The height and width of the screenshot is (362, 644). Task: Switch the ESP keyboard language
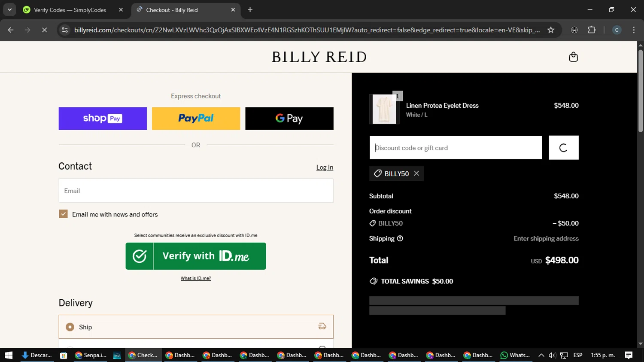(x=578, y=355)
